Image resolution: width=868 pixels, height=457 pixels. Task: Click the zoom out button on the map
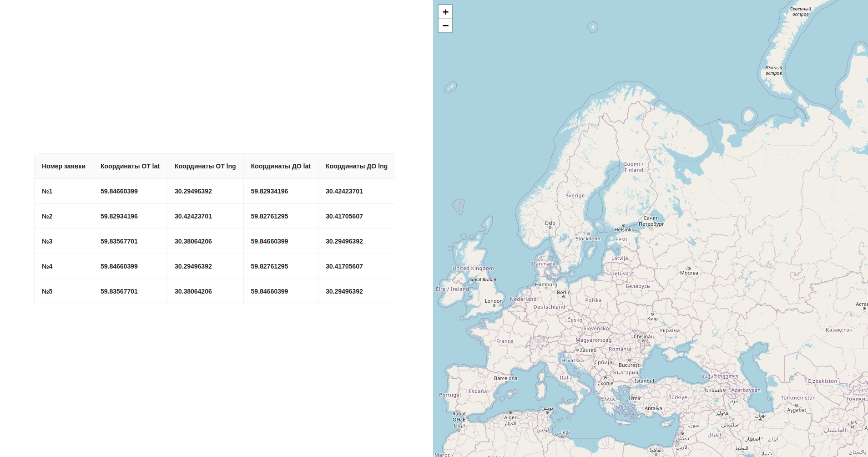point(445,25)
